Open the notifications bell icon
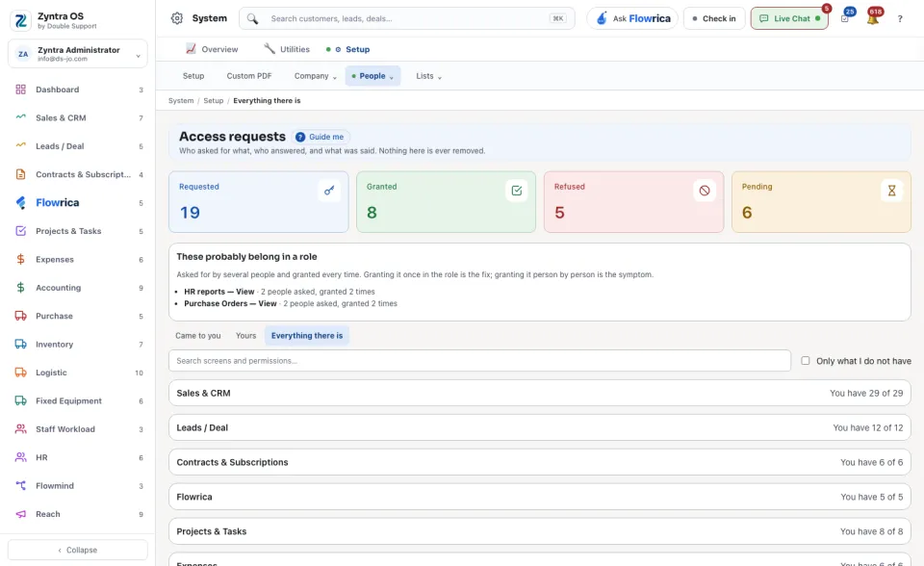This screenshot has height=566, width=924. pyautogui.click(x=873, y=18)
